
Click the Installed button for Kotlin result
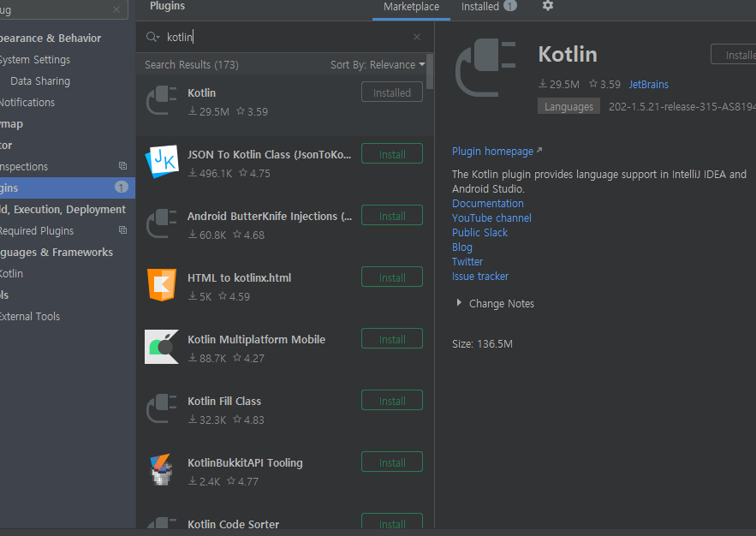pyautogui.click(x=392, y=92)
